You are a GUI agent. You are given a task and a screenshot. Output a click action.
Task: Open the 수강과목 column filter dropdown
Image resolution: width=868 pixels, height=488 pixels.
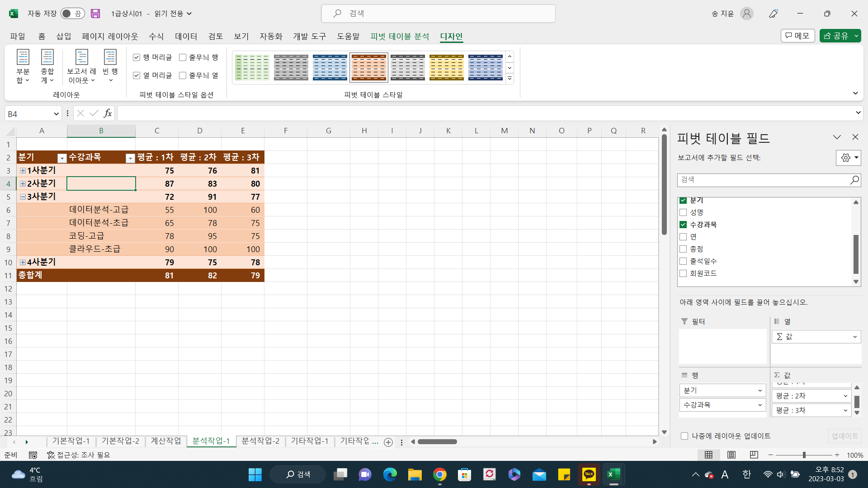point(130,158)
